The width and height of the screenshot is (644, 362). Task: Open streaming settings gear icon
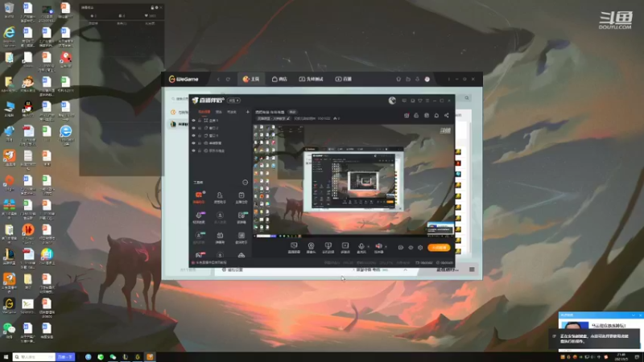420,248
